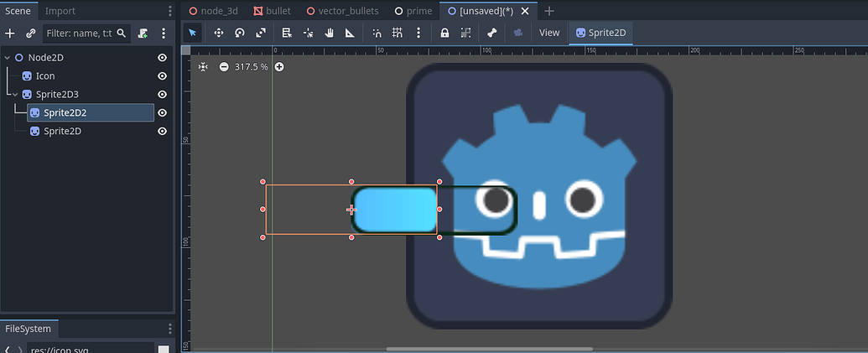Screen dimensions: 868x353
Task: Open snapping options menu
Action: click(418, 34)
